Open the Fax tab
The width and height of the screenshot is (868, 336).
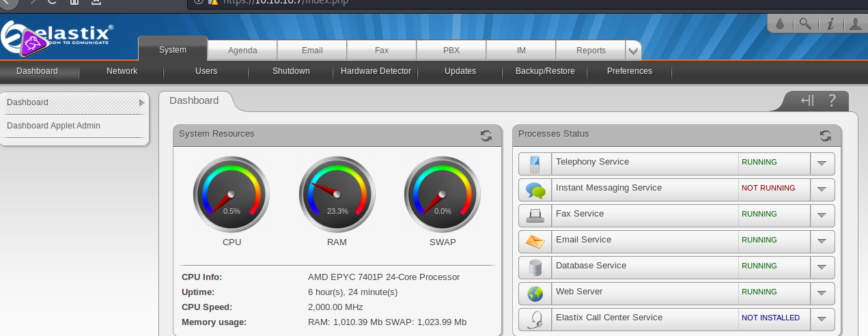(382, 51)
